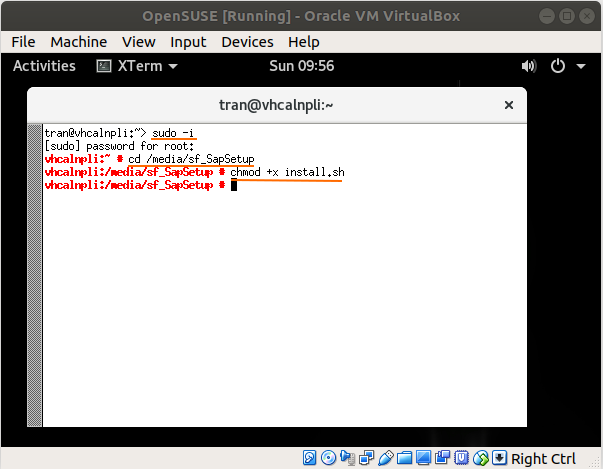603x469 pixels.
Task: Click the CPU virtualization status icon
Action: pyautogui.click(x=461, y=458)
